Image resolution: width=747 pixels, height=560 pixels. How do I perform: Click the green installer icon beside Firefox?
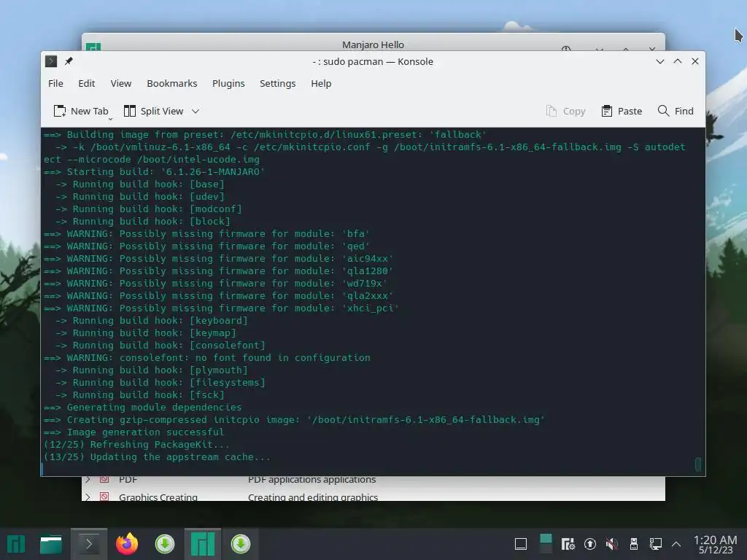pyautogui.click(x=165, y=544)
